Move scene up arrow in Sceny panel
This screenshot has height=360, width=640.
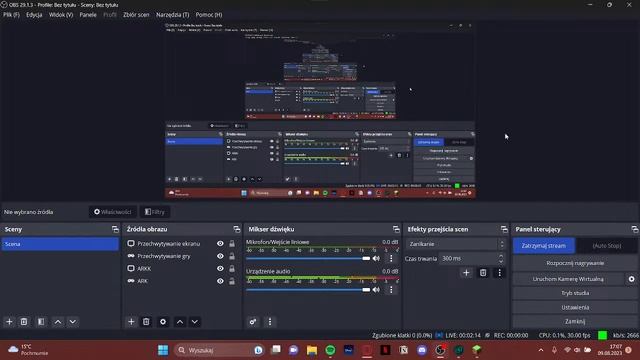click(58, 322)
